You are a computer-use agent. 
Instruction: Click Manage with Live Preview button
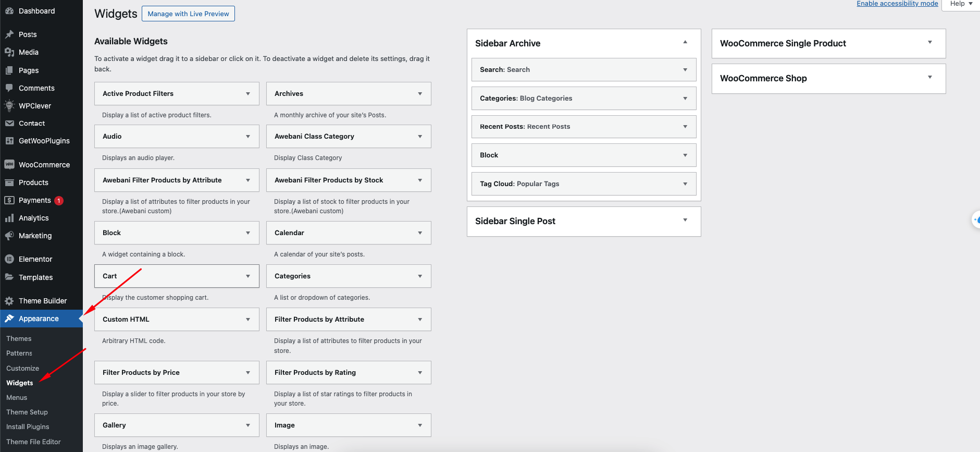tap(188, 14)
